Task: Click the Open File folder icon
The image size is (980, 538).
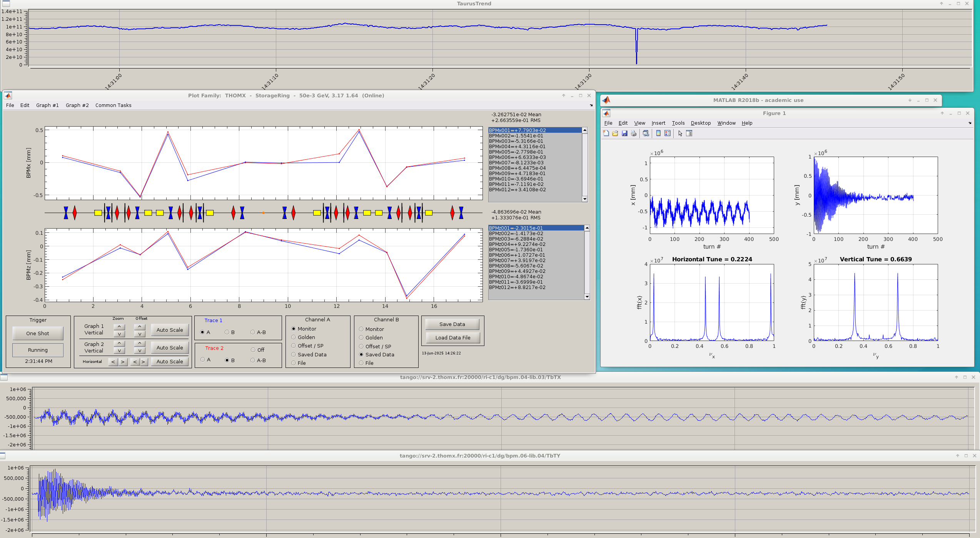Action: [615, 133]
